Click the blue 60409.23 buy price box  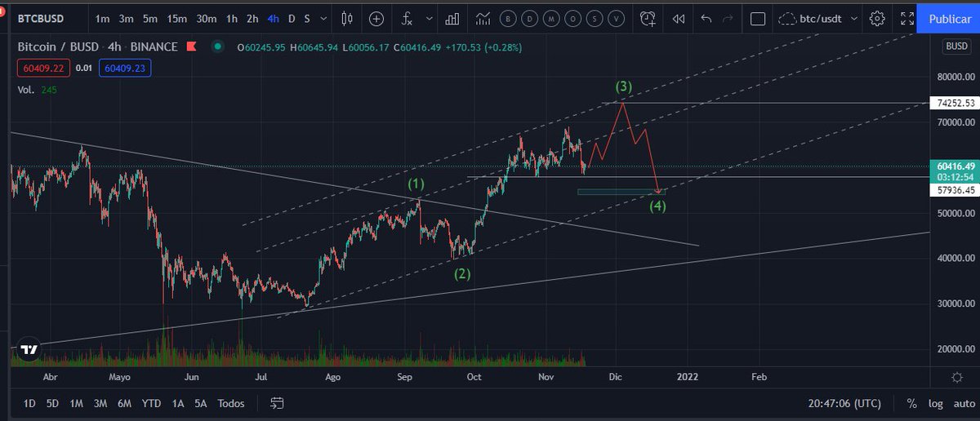point(124,69)
